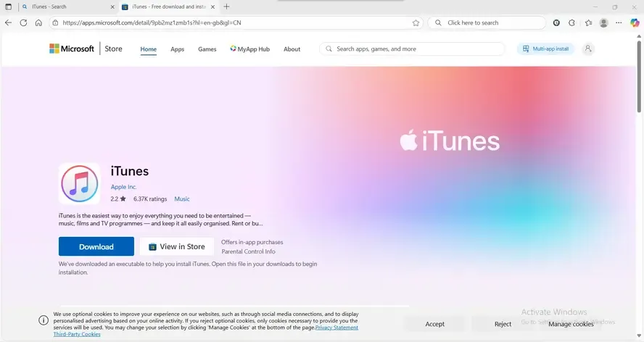This screenshot has height=342, width=644.
Task: Close the iTunes Free download tab
Action: point(212,7)
